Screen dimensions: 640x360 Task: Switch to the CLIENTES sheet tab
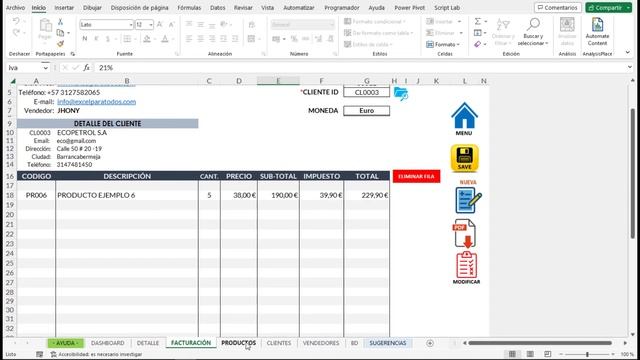(279, 343)
